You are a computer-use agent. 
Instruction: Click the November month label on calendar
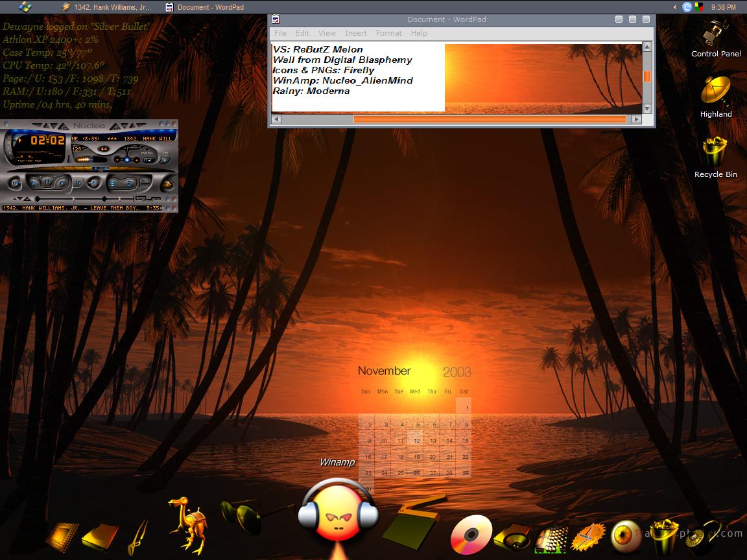(x=384, y=371)
